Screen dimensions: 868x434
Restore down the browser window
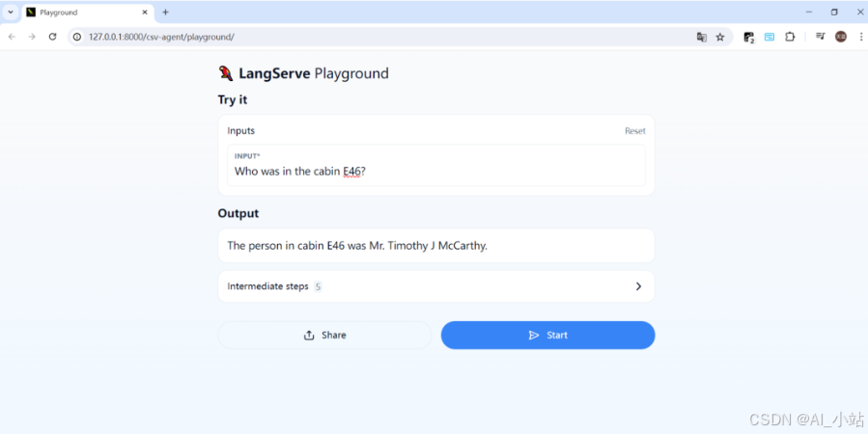pos(834,13)
